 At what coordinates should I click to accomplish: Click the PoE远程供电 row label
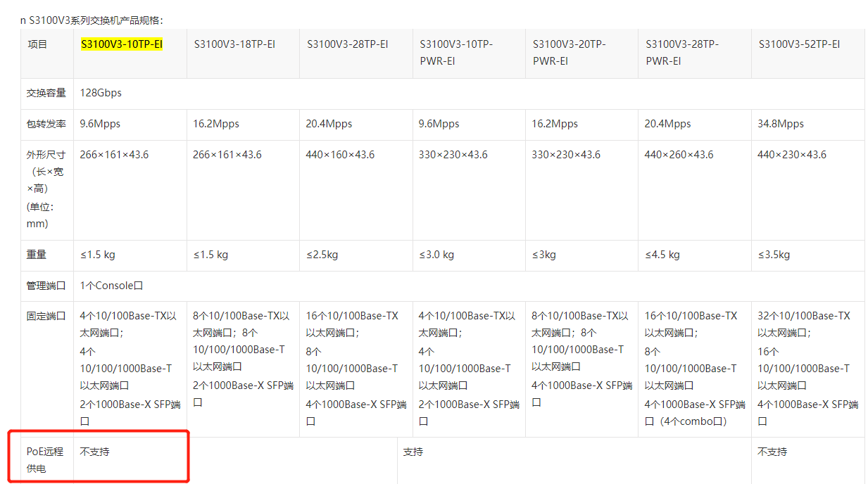point(45,459)
